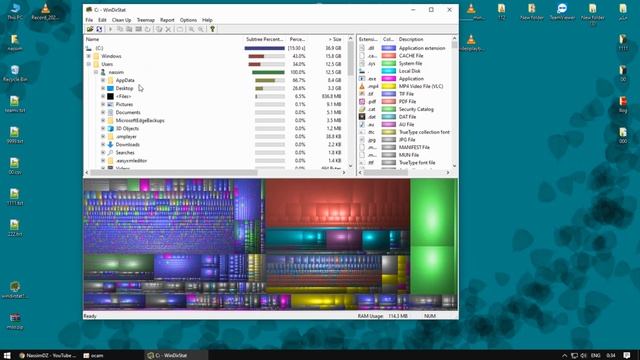Open the File menu
Screen dimensions: 640x360
(89, 20)
